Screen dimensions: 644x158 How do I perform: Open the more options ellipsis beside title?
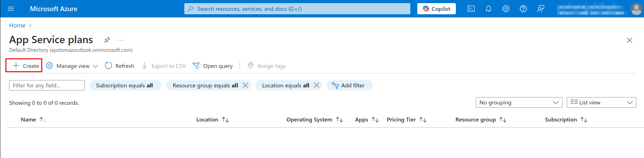tap(121, 40)
